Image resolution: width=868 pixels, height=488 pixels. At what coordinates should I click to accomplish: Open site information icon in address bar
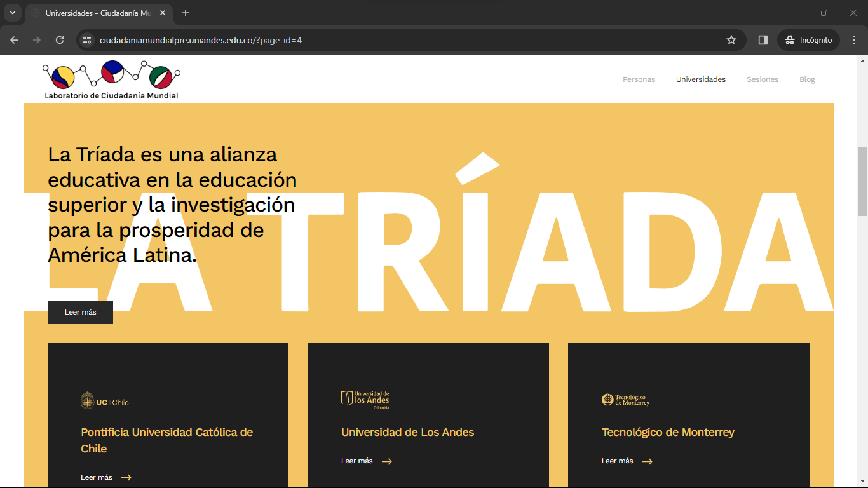(88, 40)
